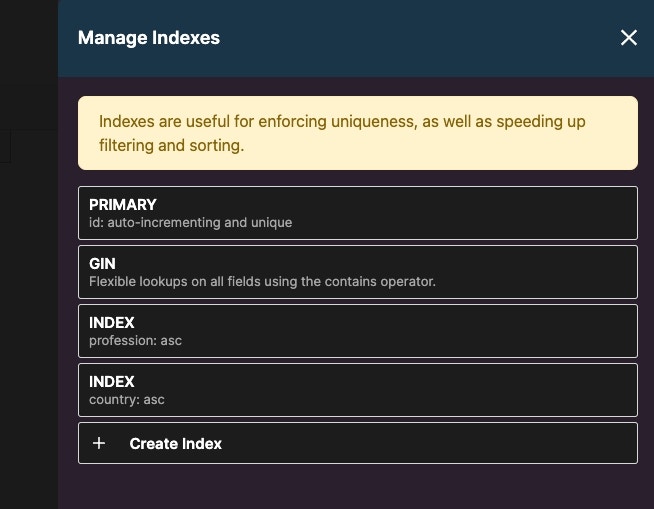Click the plus icon beside Create Index
The image size is (654, 509).
[99, 443]
